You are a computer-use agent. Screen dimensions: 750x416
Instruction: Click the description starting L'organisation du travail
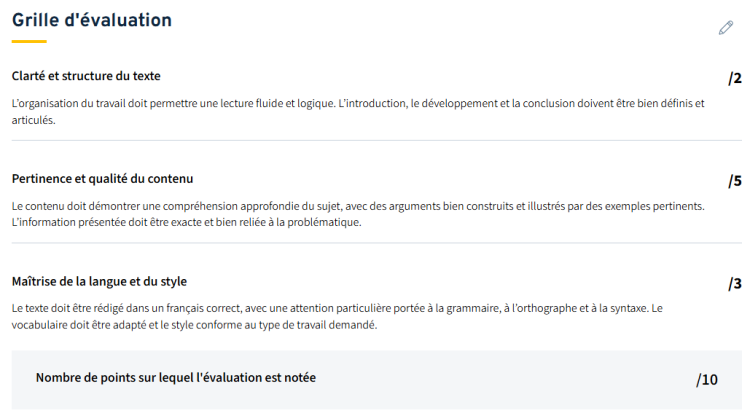point(358,111)
